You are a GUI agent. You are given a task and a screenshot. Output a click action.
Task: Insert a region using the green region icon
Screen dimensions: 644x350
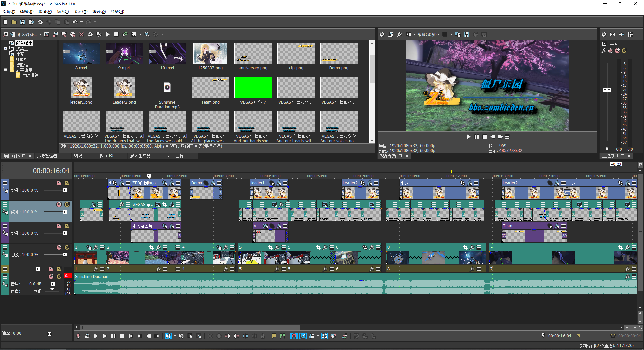pos(283,336)
